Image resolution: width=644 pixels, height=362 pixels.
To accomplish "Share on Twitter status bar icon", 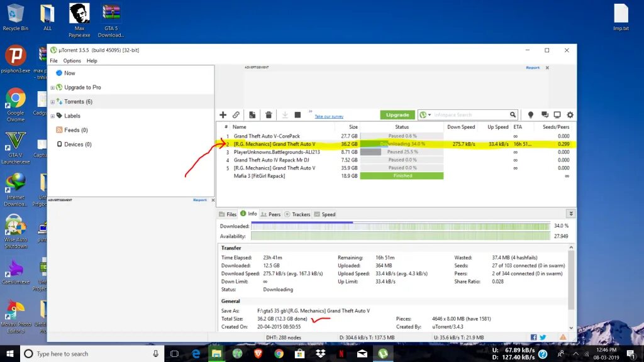I will [x=543, y=337].
